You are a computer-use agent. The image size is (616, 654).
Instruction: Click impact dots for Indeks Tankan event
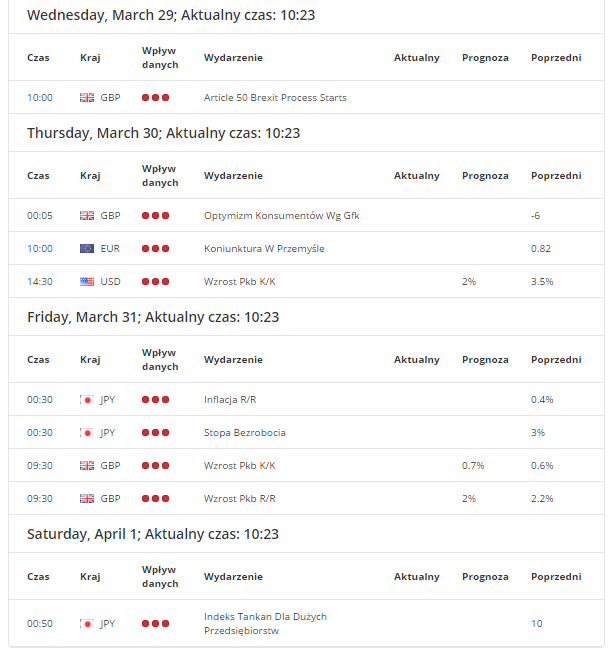point(155,624)
